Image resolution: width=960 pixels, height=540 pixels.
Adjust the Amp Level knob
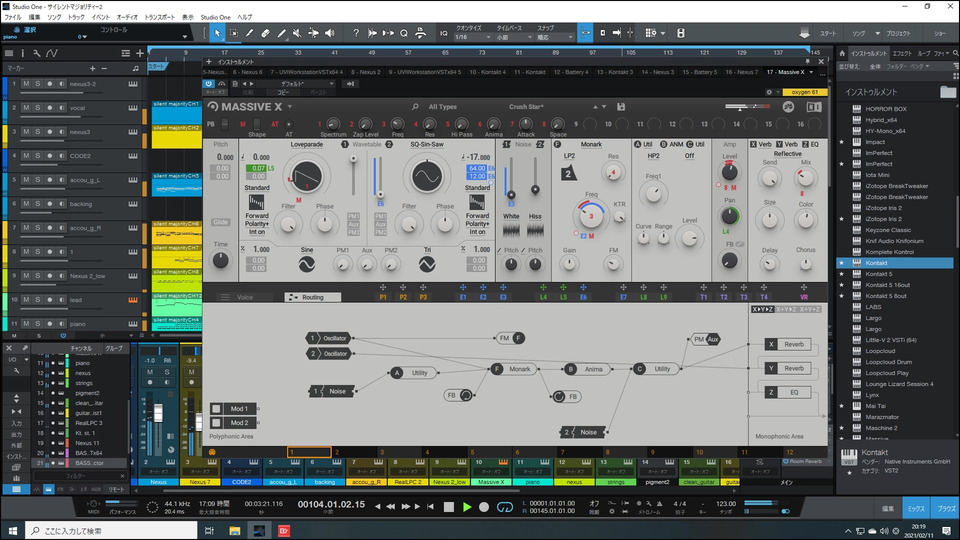coord(729,171)
